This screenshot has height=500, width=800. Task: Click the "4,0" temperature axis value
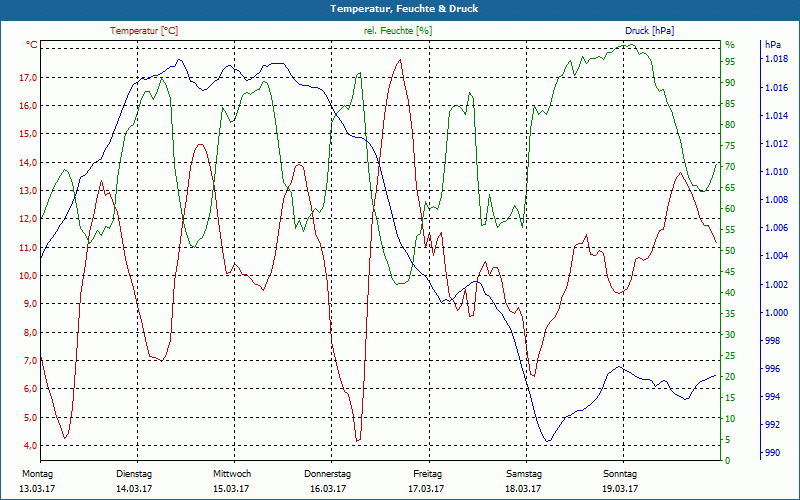point(31,445)
